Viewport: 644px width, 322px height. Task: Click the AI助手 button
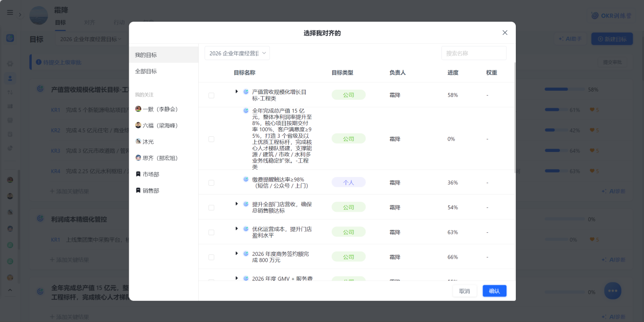tap(570, 39)
